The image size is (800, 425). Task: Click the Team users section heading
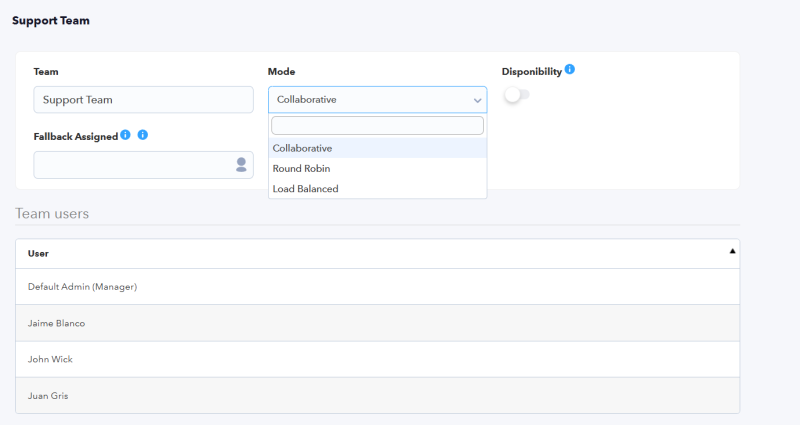52,213
